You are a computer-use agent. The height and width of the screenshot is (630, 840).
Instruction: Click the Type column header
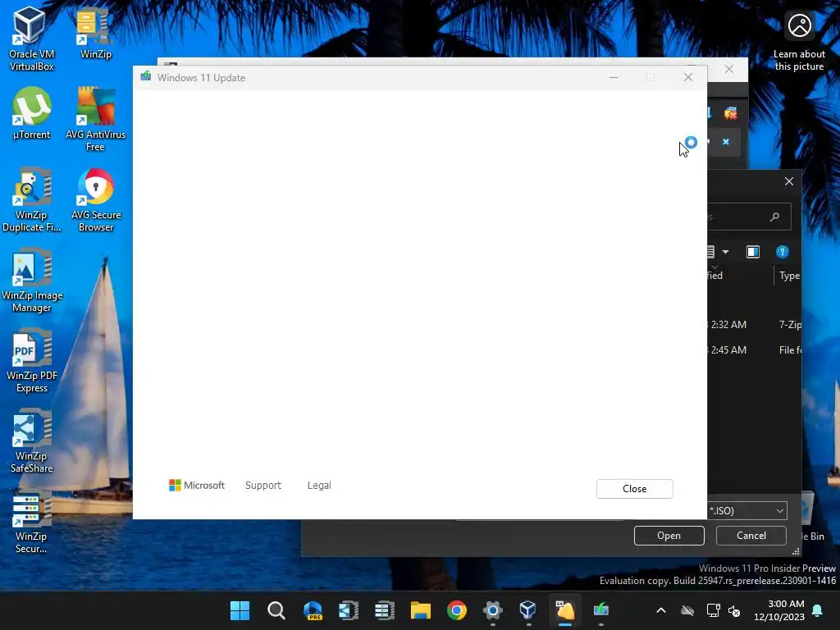click(789, 276)
